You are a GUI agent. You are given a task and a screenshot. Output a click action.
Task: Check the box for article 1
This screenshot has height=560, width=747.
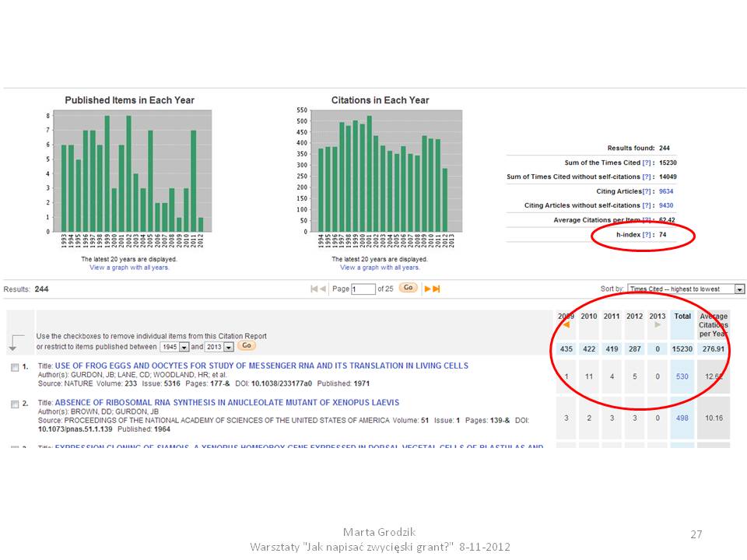15,367
